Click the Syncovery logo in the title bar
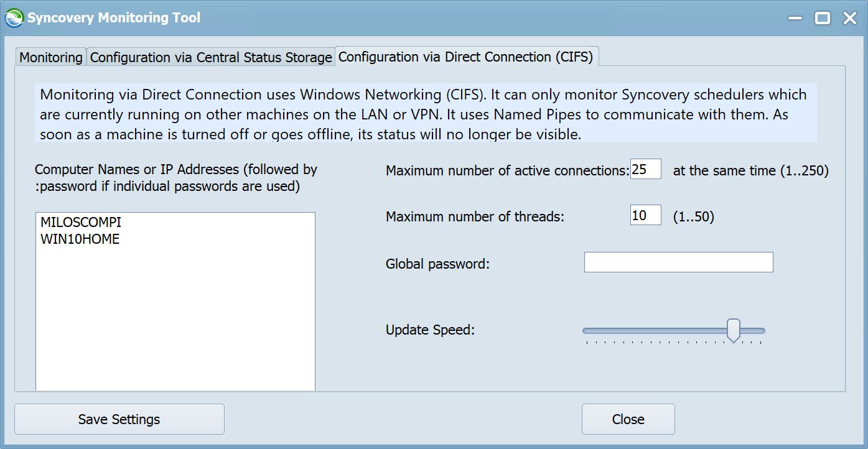Viewport: 868px width, 449px height. pos(12,17)
